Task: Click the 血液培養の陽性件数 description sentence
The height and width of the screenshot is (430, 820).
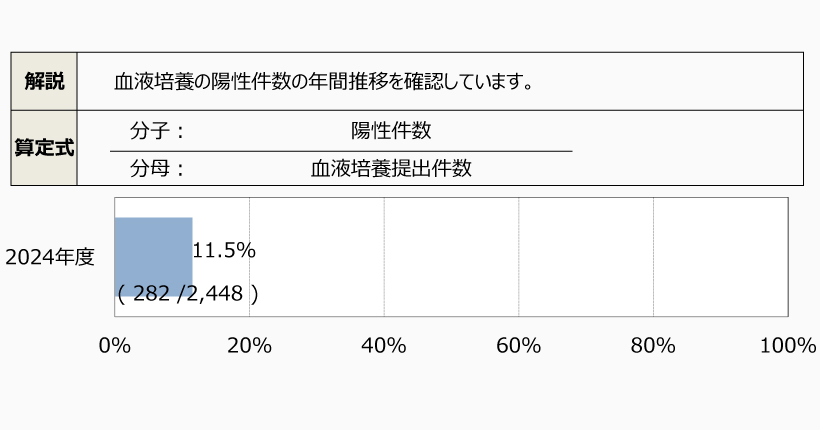Action: (x=322, y=81)
